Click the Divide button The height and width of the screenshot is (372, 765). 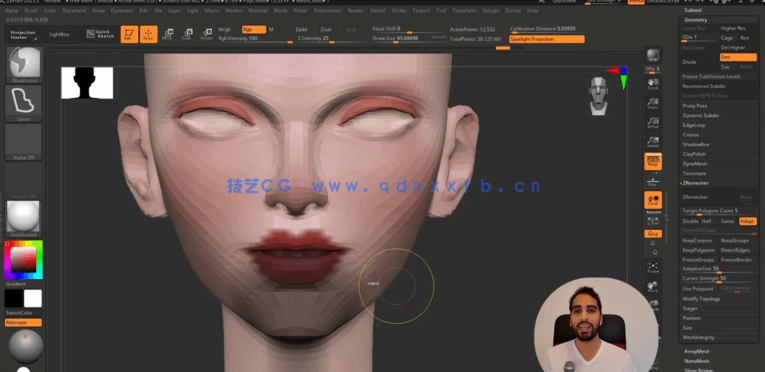coord(699,62)
